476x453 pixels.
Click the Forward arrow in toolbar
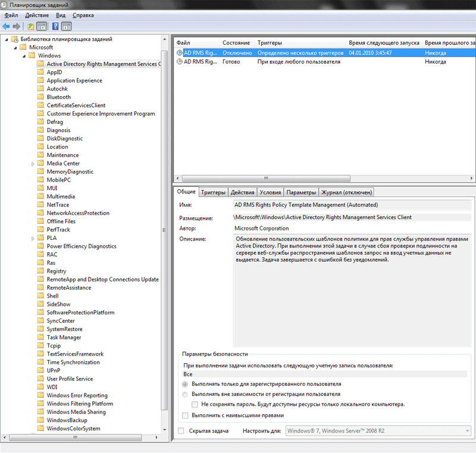(x=17, y=26)
